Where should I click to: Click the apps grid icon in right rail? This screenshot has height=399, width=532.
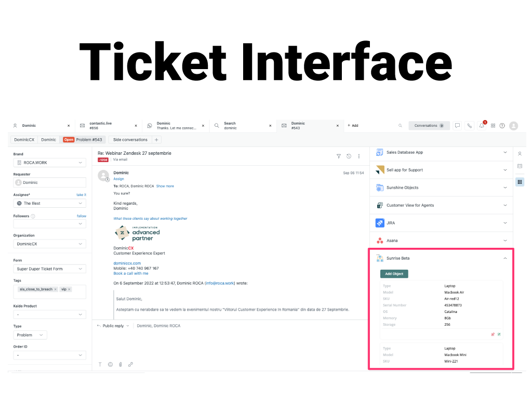tap(520, 182)
